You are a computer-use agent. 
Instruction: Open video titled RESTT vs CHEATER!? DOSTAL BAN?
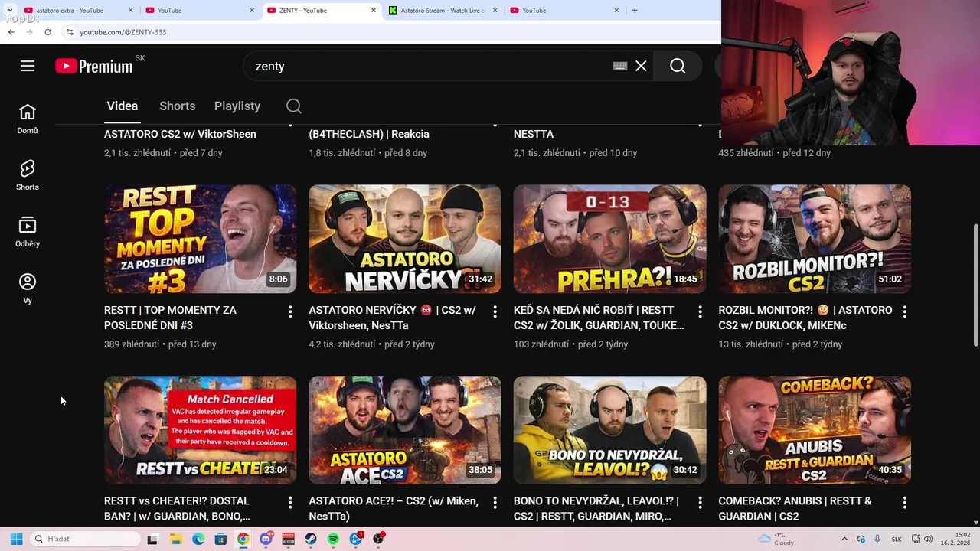[177, 508]
